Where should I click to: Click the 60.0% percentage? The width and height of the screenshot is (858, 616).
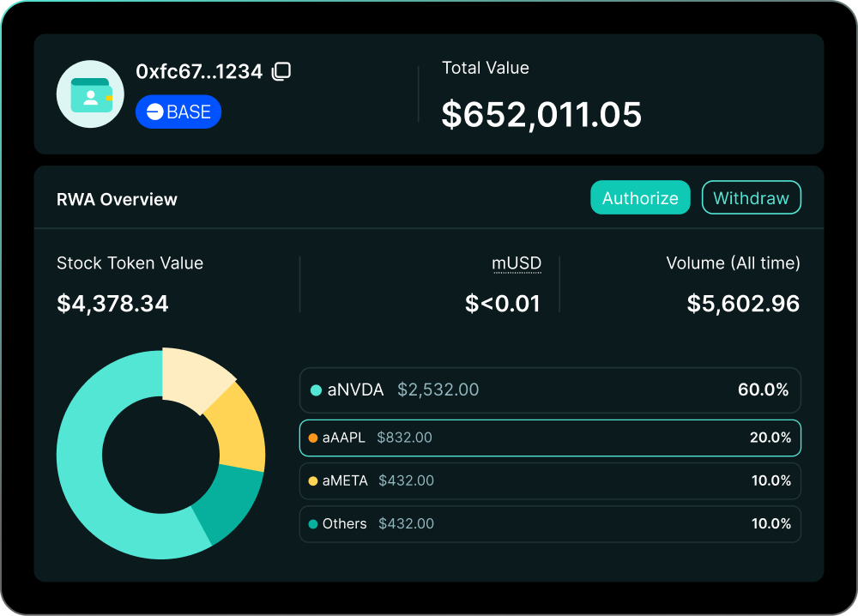764,390
